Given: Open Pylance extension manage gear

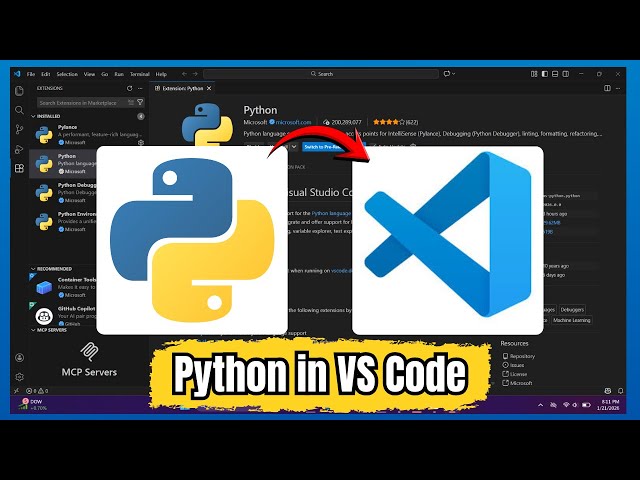Looking at the screenshot, I should (141, 142).
